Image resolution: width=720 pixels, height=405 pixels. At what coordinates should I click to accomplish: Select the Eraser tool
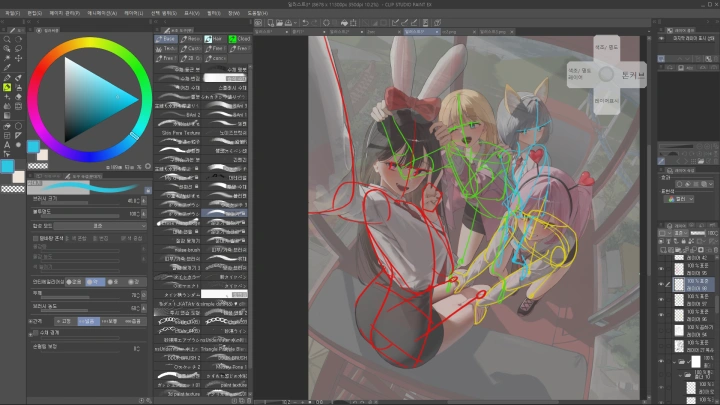coord(18,97)
